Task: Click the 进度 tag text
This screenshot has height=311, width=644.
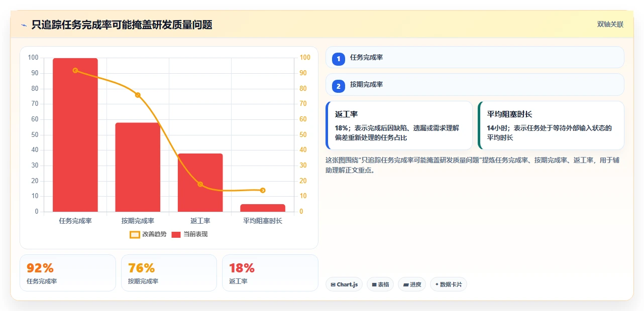Action: point(415,284)
